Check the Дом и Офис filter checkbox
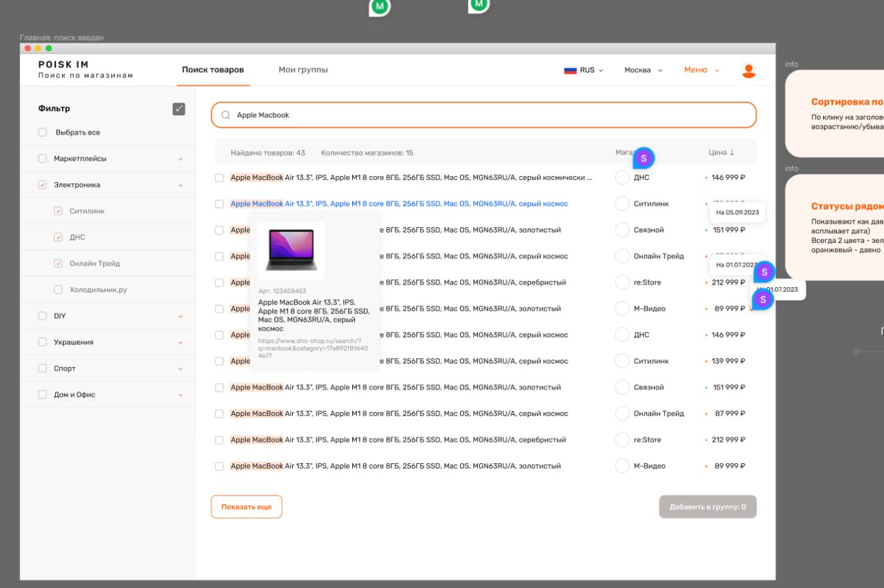Screen dimensions: 884x588 [x=42, y=395]
